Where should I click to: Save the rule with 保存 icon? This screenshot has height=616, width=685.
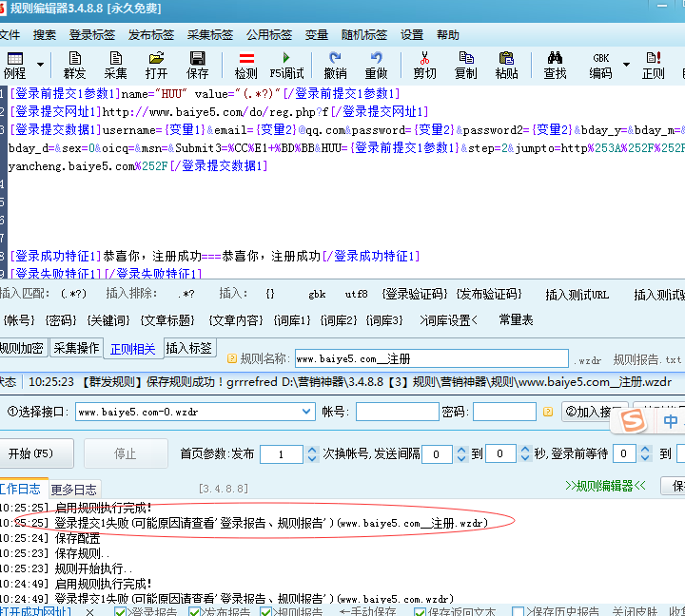click(x=197, y=65)
